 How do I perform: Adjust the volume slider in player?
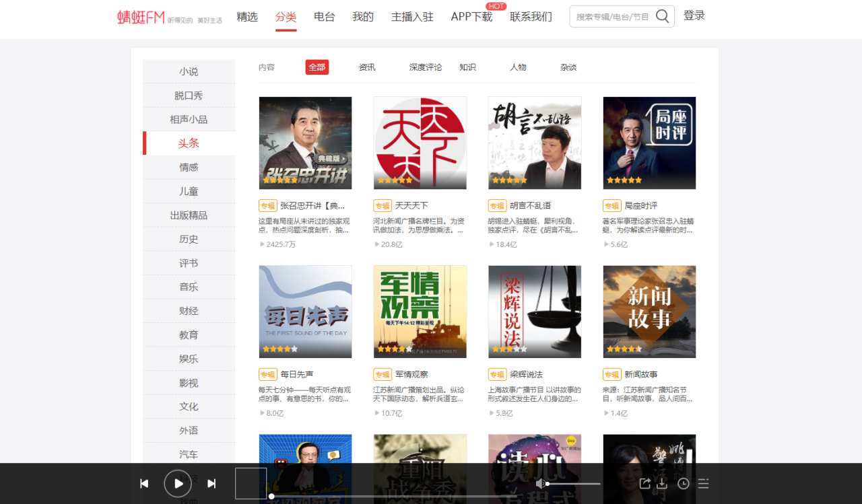point(573,484)
